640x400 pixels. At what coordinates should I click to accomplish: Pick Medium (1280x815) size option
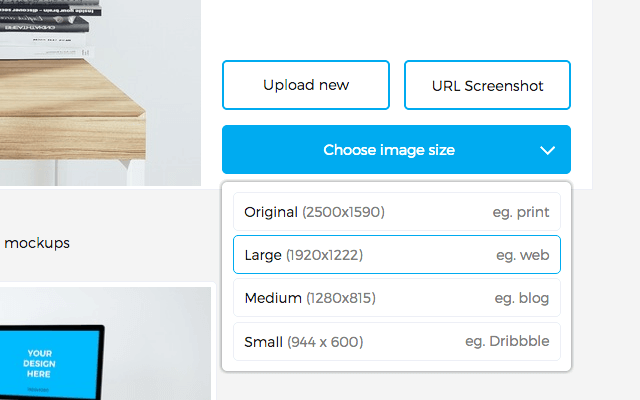[397, 298]
